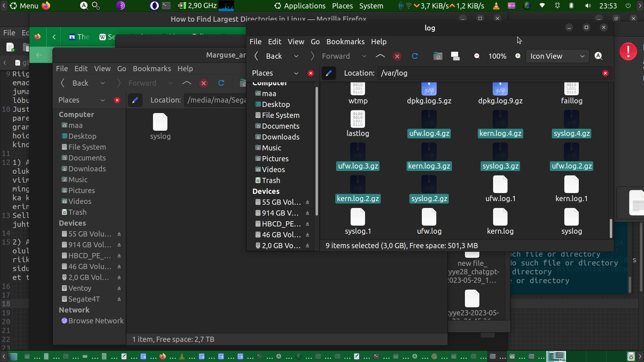The width and height of the screenshot is (644, 362).
Task: Open the Icon View mode dropdown
Action: tap(557, 56)
